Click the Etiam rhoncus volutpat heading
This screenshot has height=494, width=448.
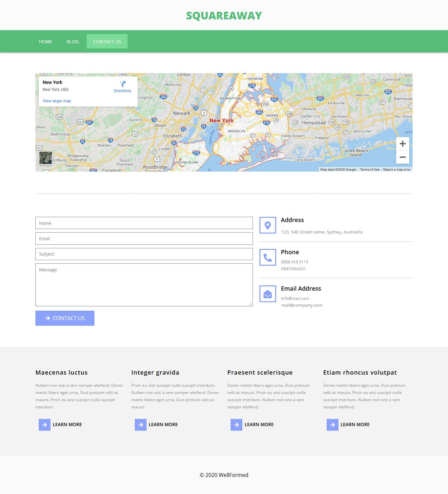point(360,373)
